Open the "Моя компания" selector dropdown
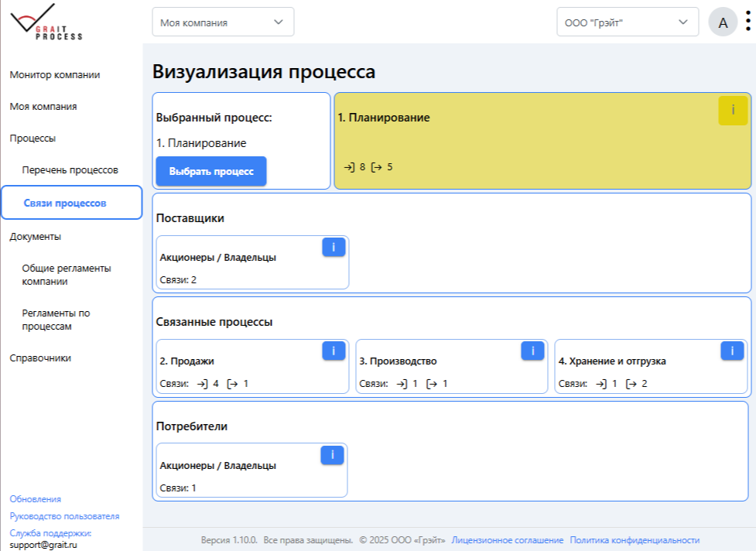 [x=224, y=22]
